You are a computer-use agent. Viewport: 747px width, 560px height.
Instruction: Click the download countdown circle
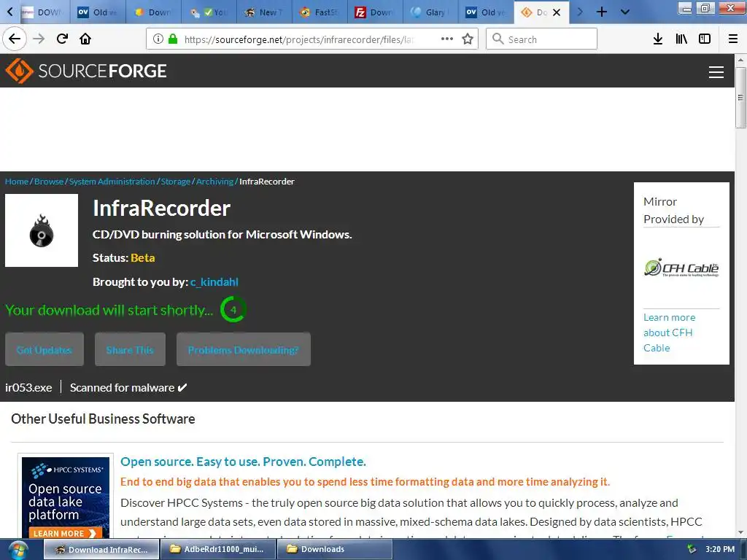(233, 309)
